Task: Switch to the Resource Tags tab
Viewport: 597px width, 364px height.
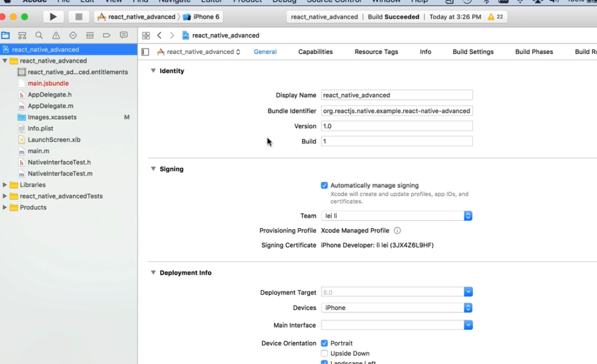Action: (x=376, y=52)
